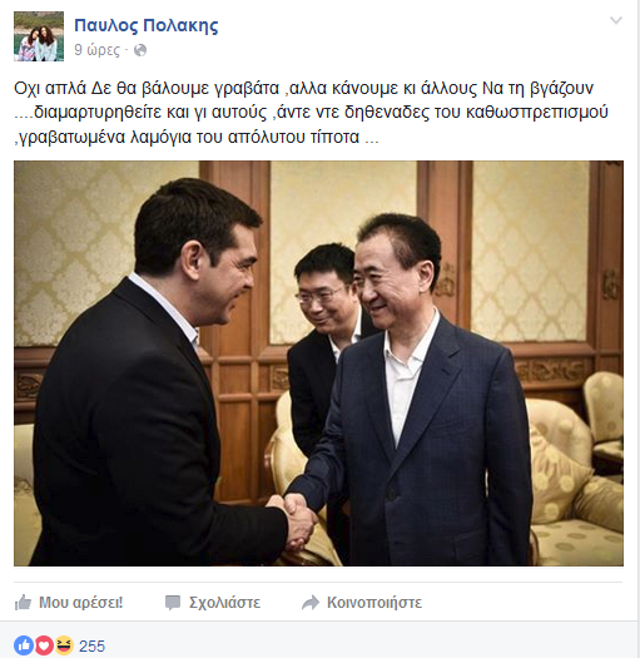Click the thumbs-up icon beside Μου αρέσει
Viewport: 640px width, 658px height.
23,603
